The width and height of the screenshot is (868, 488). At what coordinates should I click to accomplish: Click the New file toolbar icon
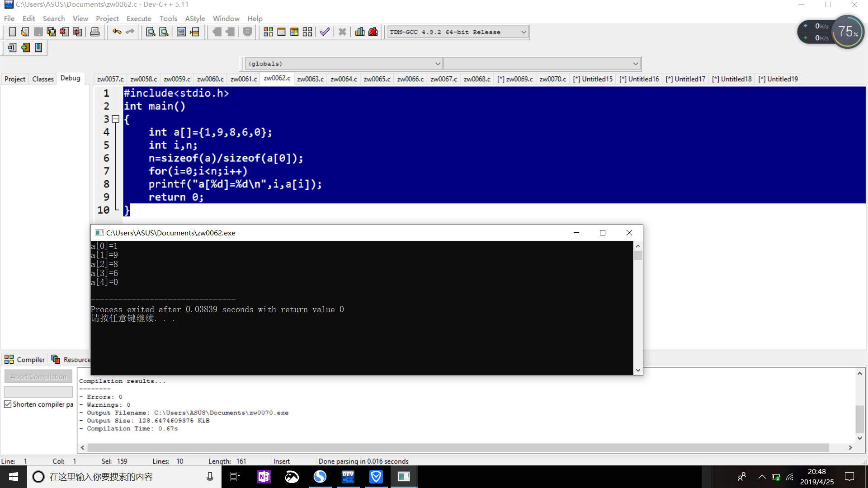point(12,32)
